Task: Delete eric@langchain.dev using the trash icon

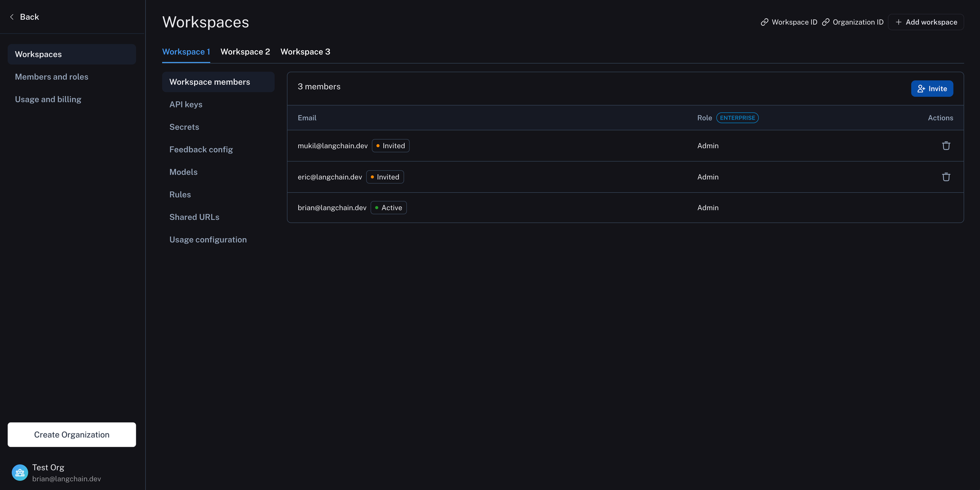Action: [x=946, y=177]
